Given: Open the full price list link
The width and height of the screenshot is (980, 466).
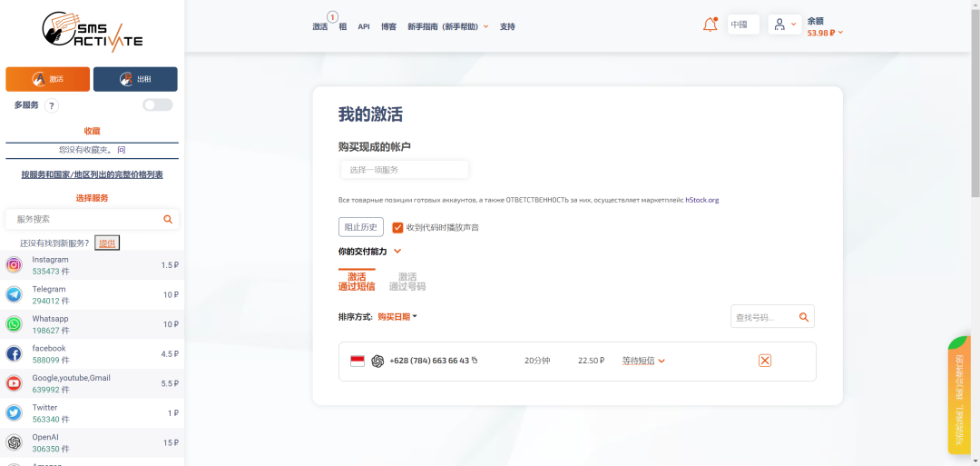Looking at the screenshot, I should pyautogui.click(x=92, y=175).
